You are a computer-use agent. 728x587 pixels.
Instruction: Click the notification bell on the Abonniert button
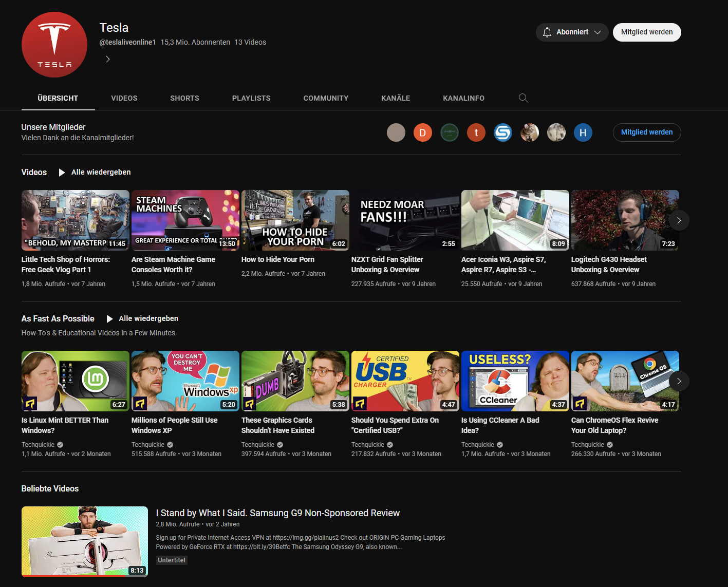point(547,32)
